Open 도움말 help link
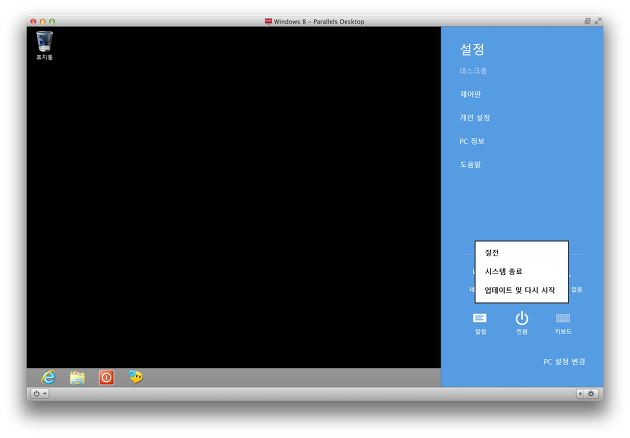The height and width of the screenshot is (438, 630). (470, 164)
